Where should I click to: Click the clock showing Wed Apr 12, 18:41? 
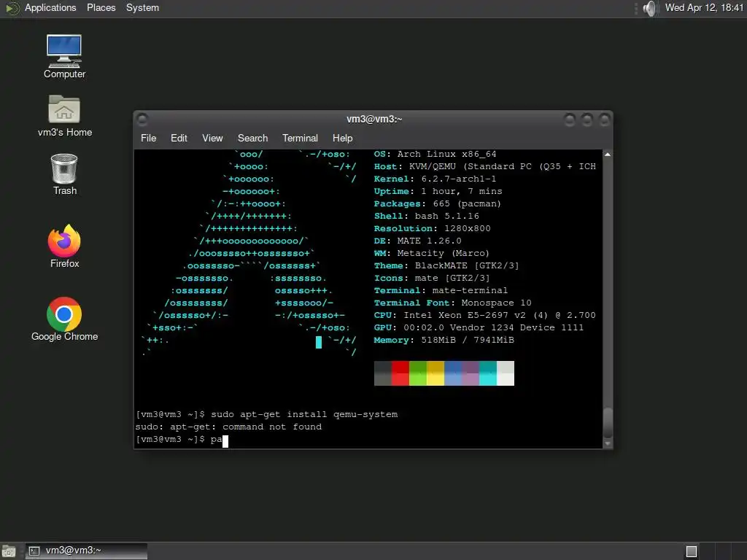coord(704,8)
